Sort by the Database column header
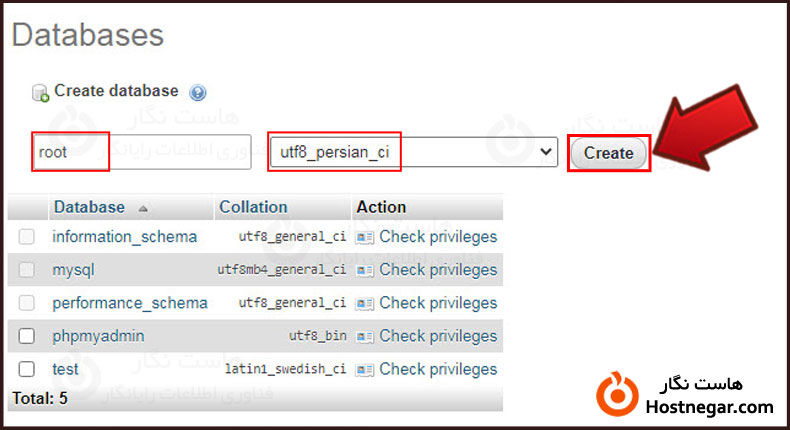This screenshot has height=430, width=790. coord(89,207)
